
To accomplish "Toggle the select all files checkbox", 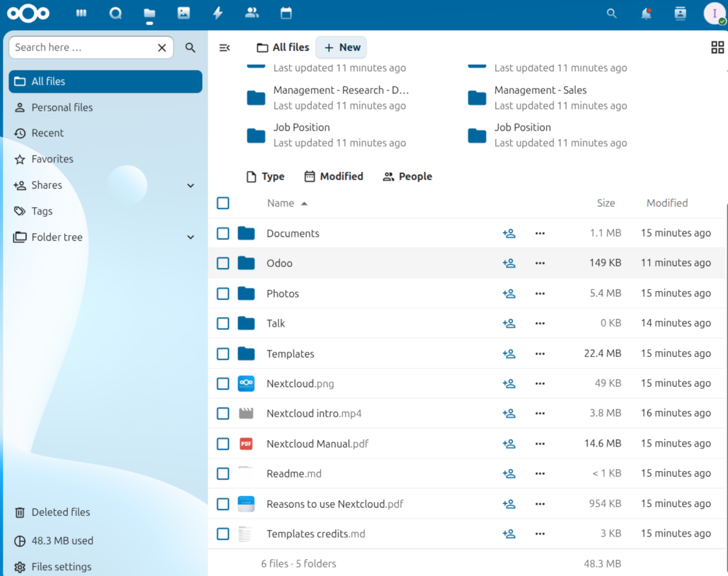I will click(x=223, y=203).
